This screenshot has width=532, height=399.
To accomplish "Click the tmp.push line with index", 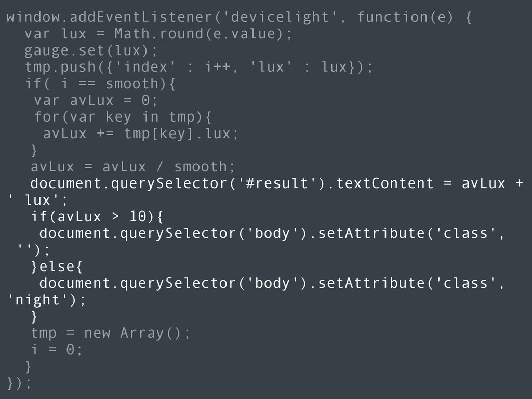I will pyautogui.click(x=199, y=67).
